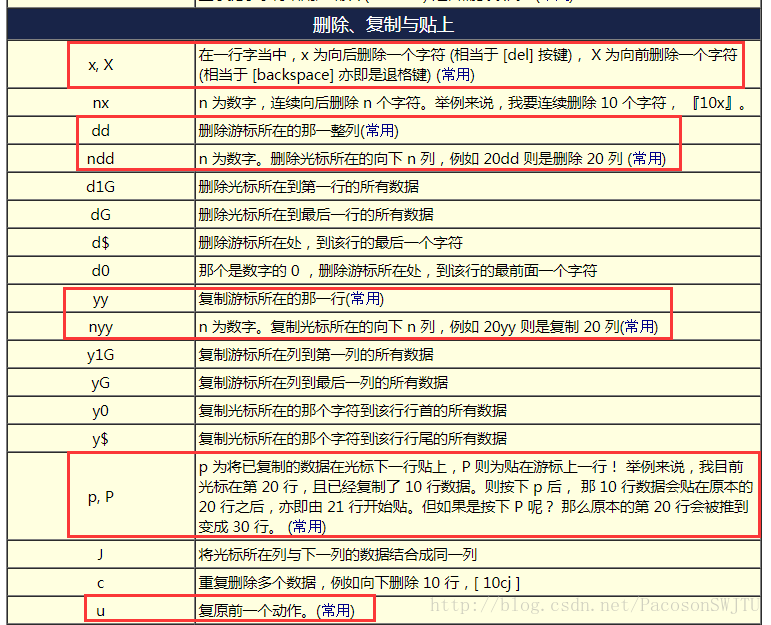Click the y$ description about 行尾
Screen dimensions: 771x625
353,439
